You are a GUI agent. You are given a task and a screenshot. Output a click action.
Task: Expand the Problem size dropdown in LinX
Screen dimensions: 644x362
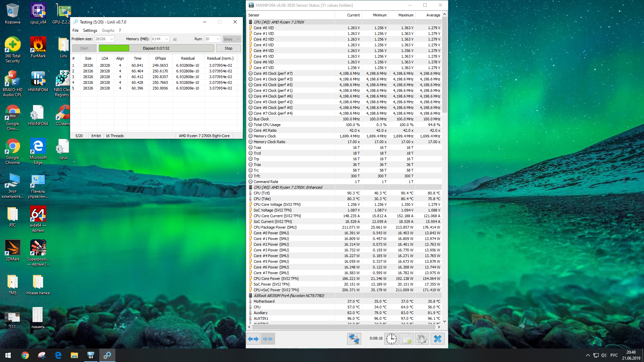point(112,39)
